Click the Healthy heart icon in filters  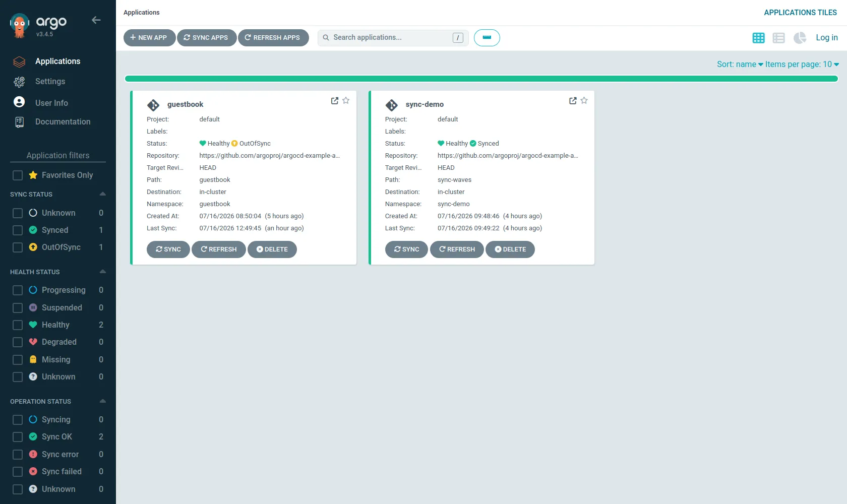tap(33, 325)
